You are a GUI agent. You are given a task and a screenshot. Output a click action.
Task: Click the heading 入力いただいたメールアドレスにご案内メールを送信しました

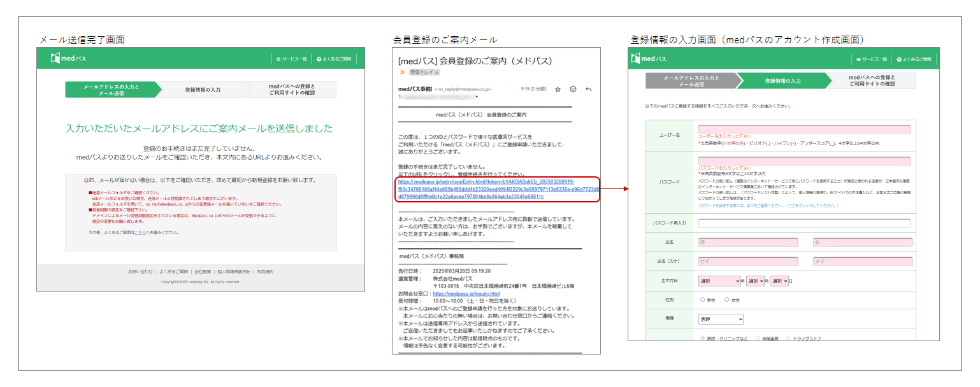tap(199, 128)
